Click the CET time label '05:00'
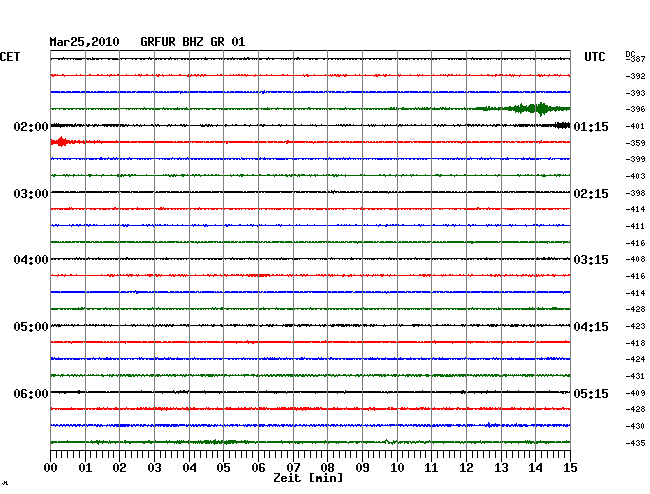Image resolution: width=650 pixels, height=494 pixels. pyautogui.click(x=31, y=327)
